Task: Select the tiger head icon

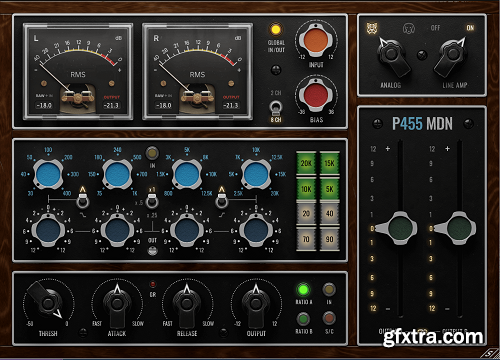Action: click(372, 28)
